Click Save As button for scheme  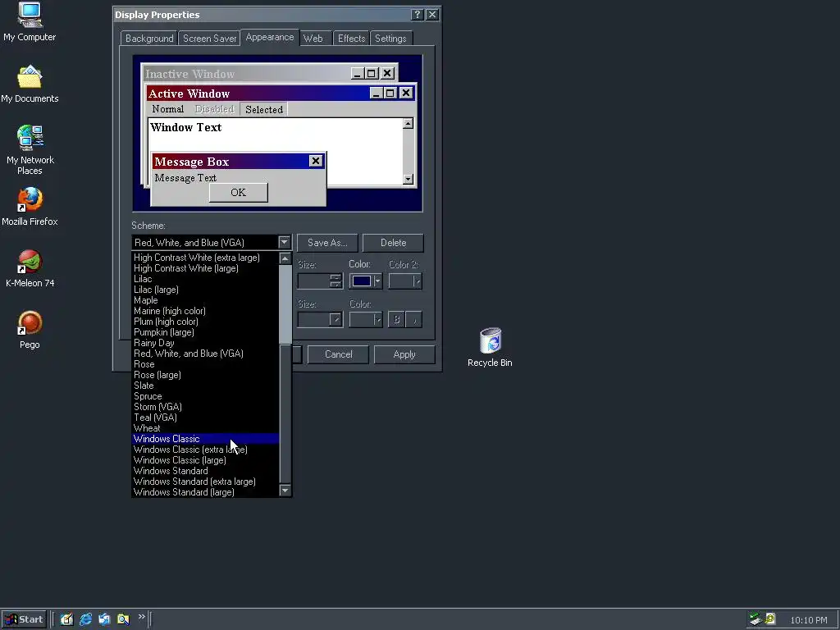coord(328,243)
